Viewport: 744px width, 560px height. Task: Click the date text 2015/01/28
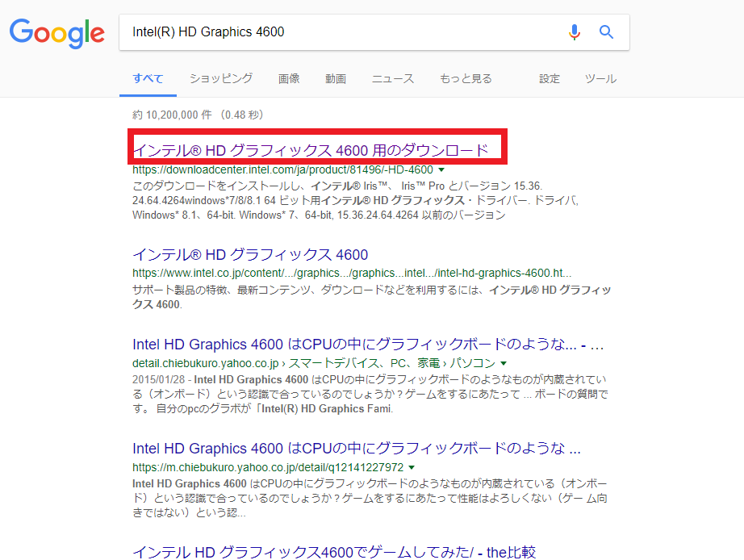158,380
